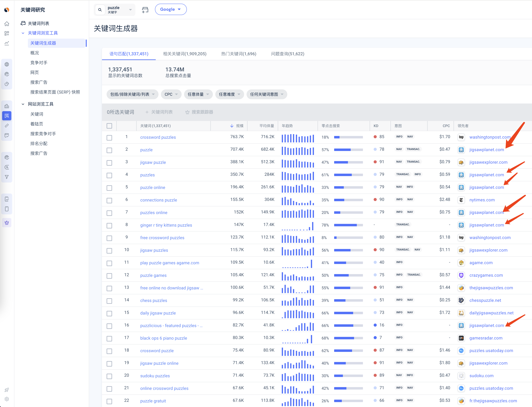Collapse the 网站浏览工具 tree section
Screen dimensions: 532x407
click(x=23, y=104)
